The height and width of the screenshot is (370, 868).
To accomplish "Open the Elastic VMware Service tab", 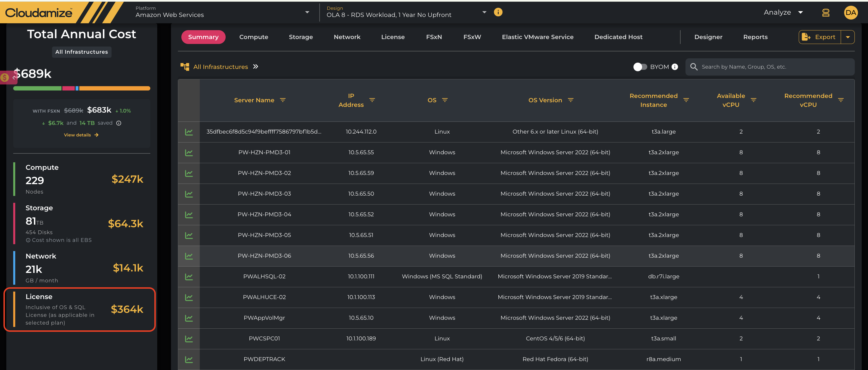I will point(537,37).
